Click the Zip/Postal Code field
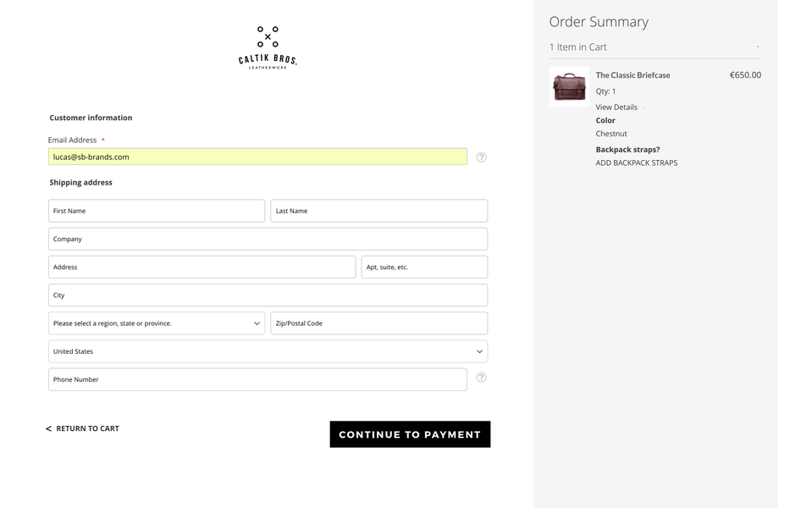 tap(378, 323)
